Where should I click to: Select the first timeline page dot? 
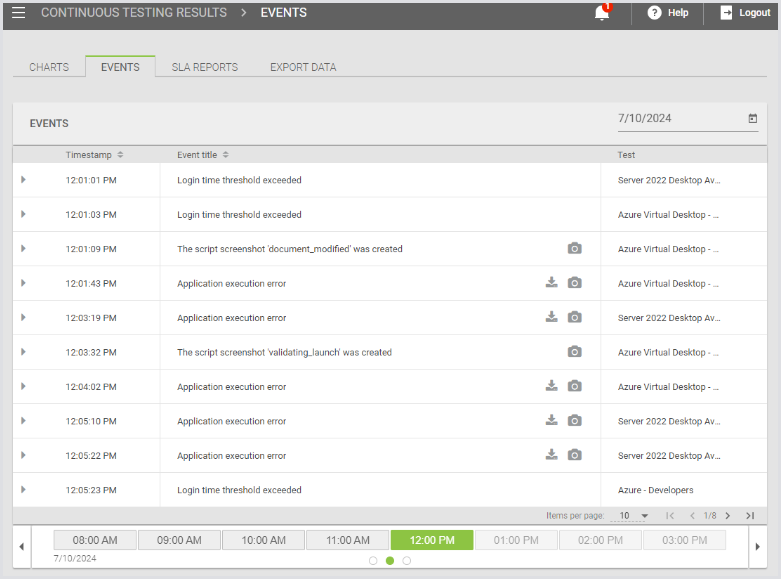tap(373, 561)
